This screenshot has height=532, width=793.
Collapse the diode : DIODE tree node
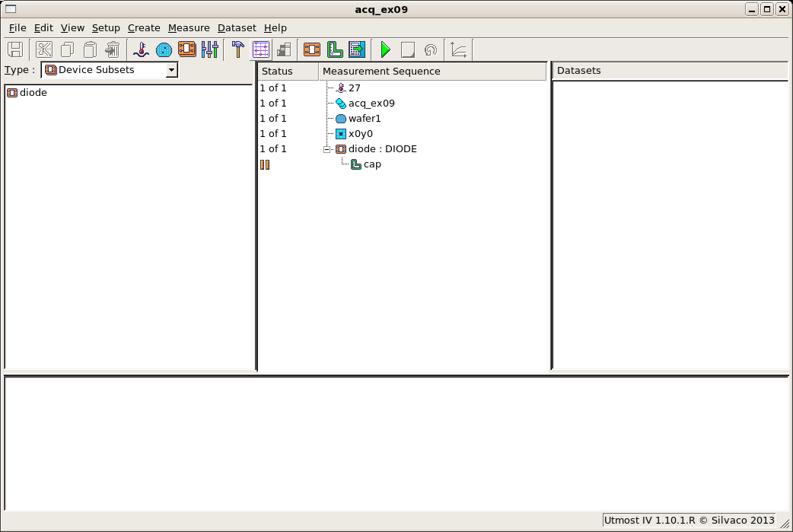click(326, 149)
